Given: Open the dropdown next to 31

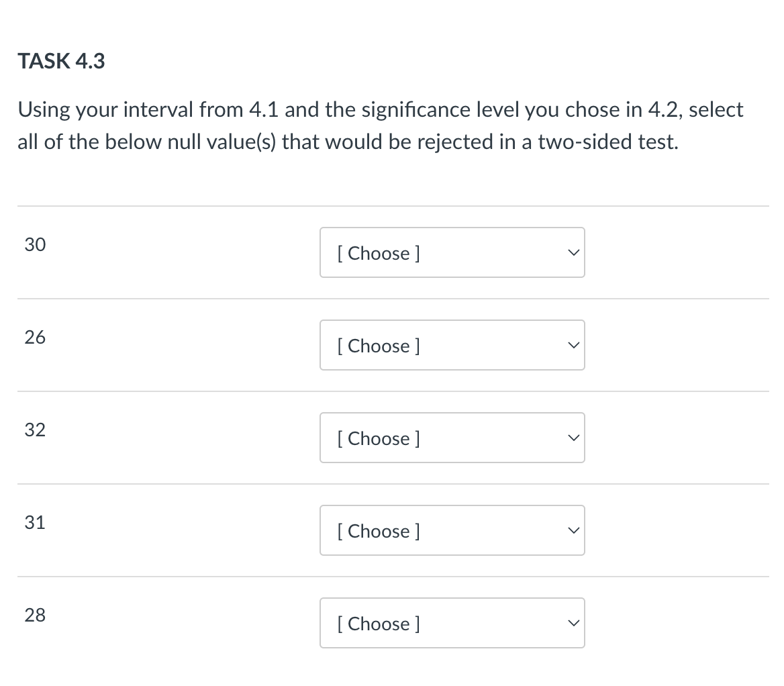Looking at the screenshot, I should 452,530.
